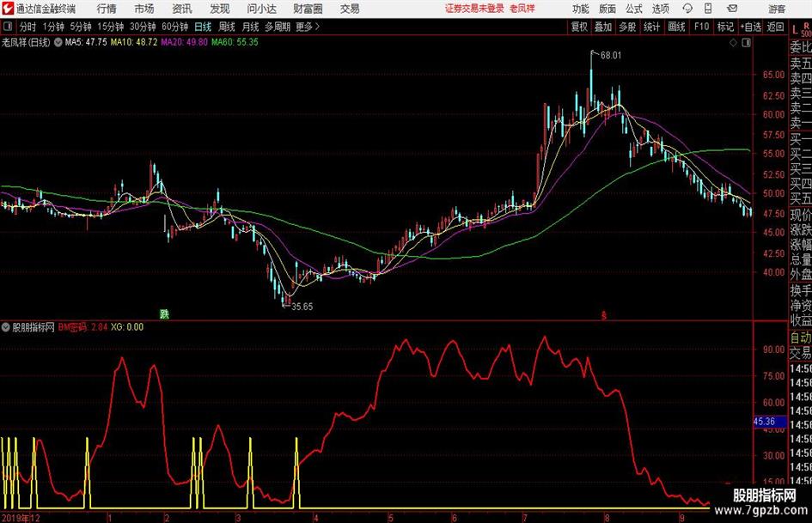Click the mobile phone icon
The width and height of the screenshot is (812, 523).
tap(708, 9)
